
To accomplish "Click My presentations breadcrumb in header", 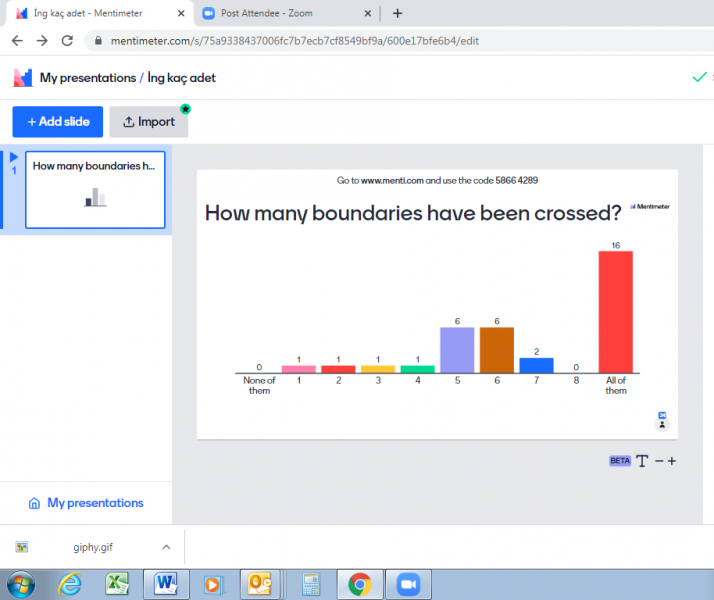I will pyautogui.click(x=87, y=78).
